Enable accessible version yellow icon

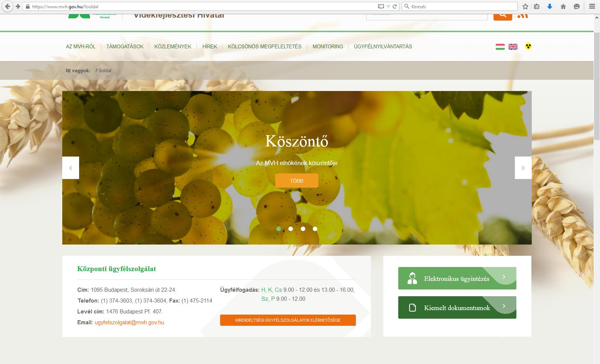pyautogui.click(x=528, y=46)
